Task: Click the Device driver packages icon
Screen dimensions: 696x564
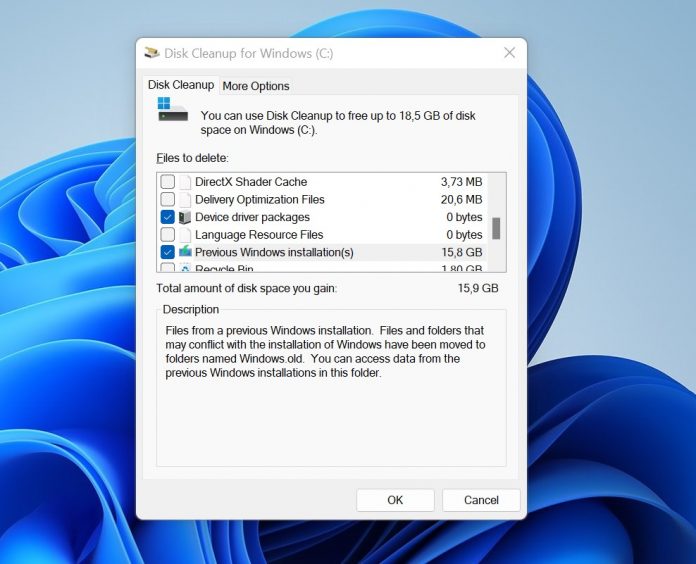Action: (x=185, y=217)
